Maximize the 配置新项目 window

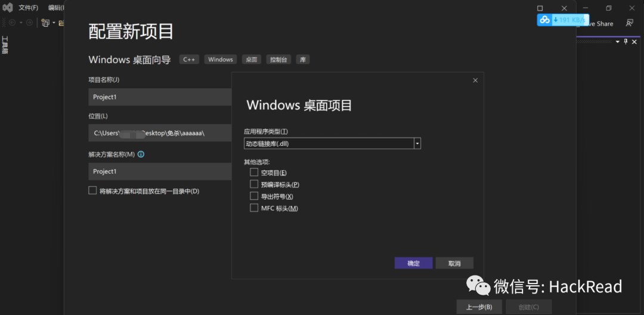pos(540,8)
